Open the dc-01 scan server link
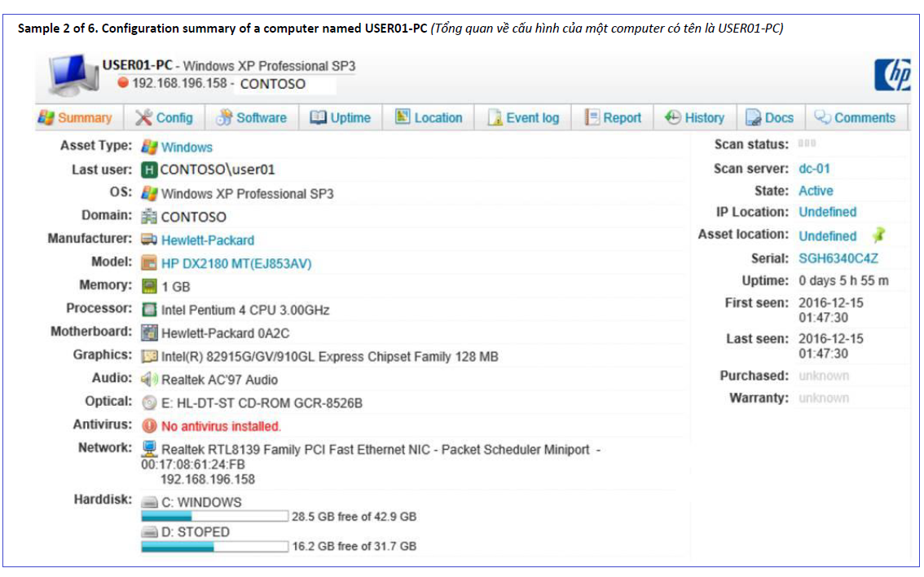Image resolution: width=924 pixels, height=577 pixels. click(814, 169)
